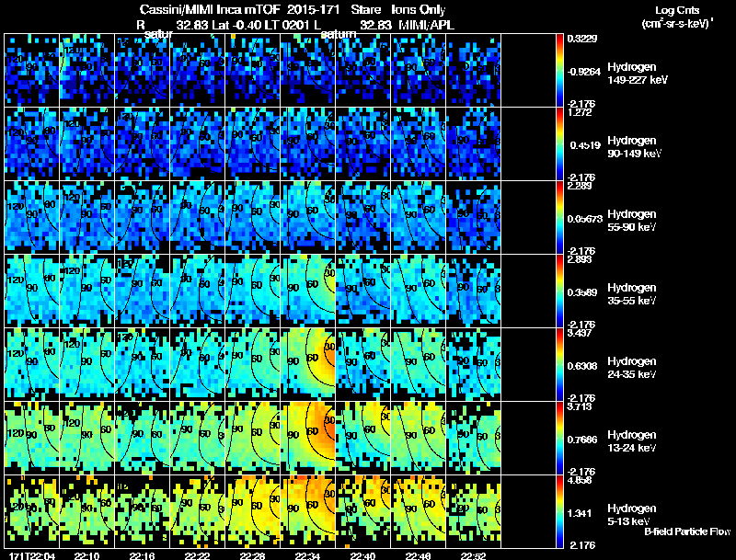Open the 90-149 keV panel at 22:52
Screen dimensions: 736x560
474,144
